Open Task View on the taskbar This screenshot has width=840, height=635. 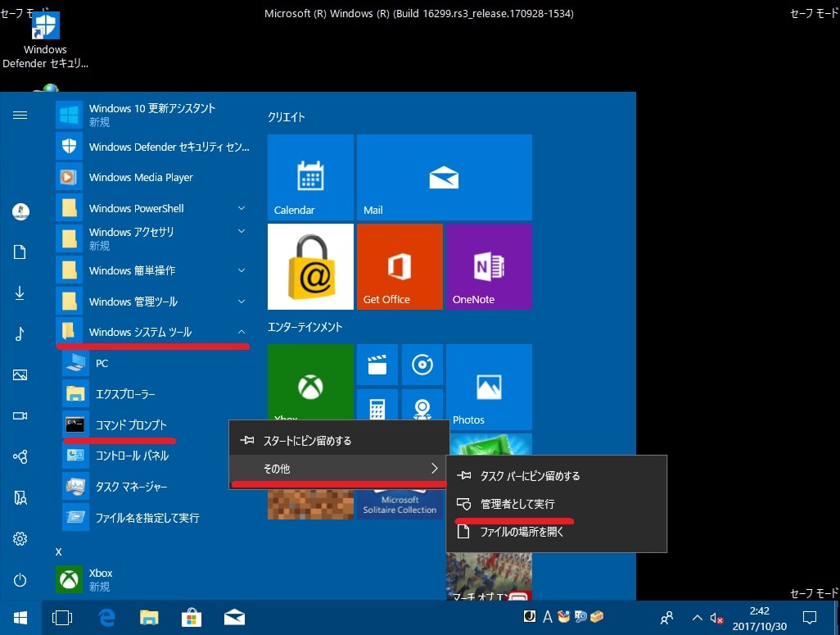62,618
